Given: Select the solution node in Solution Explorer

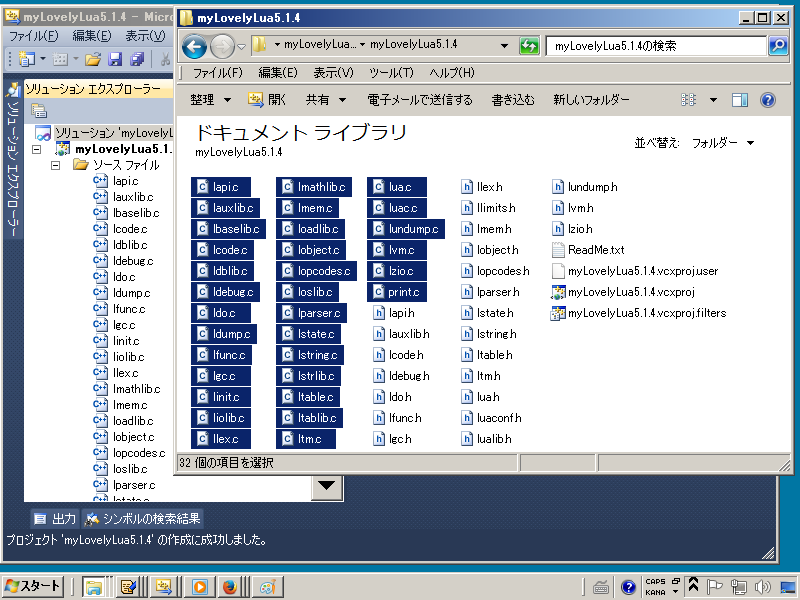Looking at the screenshot, I should pyautogui.click(x=105, y=133).
